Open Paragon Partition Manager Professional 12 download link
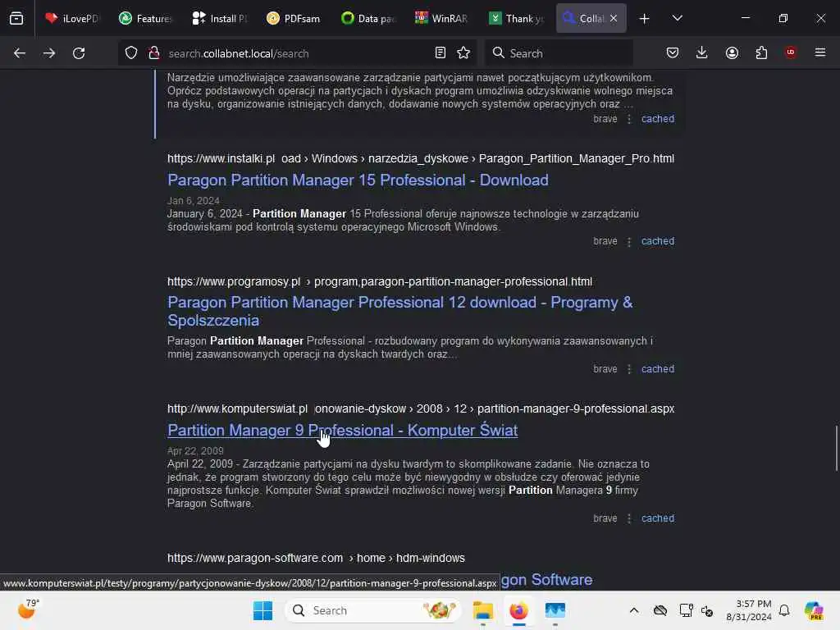Image resolution: width=840 pixels, height=630 pixels. 399,311
